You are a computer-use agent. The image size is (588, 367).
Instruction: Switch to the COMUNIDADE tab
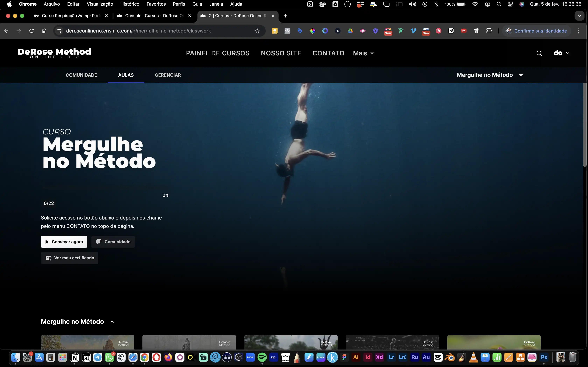pyautogui.click(x=81, y=75)
